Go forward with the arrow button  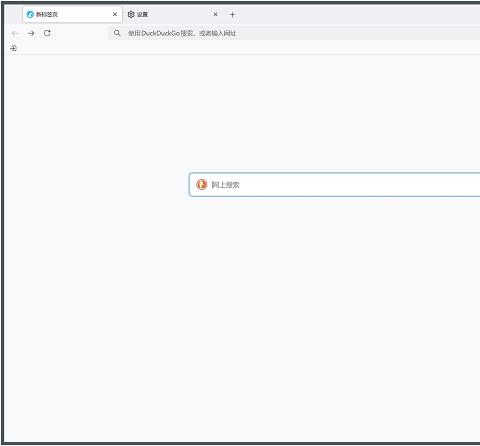[31, 33]
